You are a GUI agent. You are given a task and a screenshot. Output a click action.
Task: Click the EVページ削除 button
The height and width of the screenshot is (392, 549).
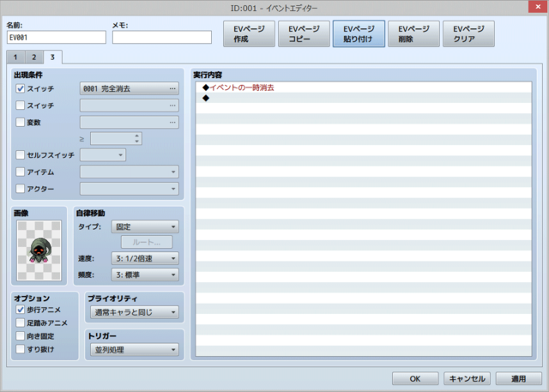(x=413, y=34)
